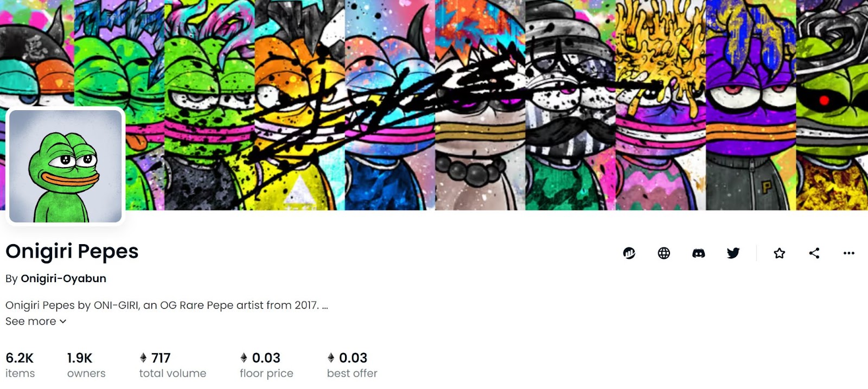Image resolution: width=868 pixels, height=389 pixels.
Task: Click the 0.03 floor price stat
Action: tap(266, 365)
